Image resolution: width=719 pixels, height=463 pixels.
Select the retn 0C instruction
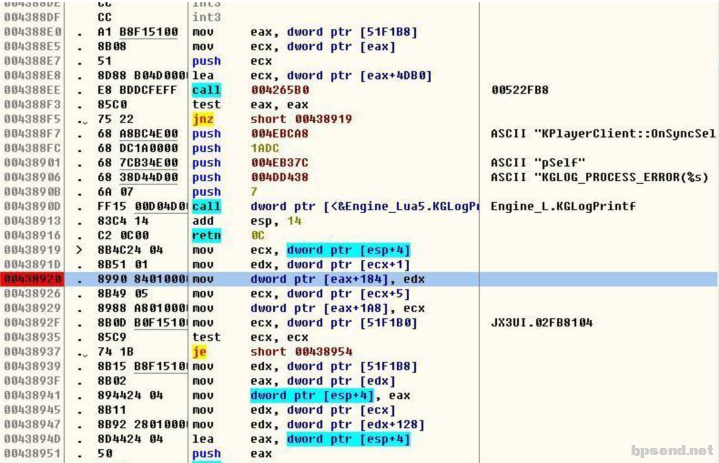point(228,236)
